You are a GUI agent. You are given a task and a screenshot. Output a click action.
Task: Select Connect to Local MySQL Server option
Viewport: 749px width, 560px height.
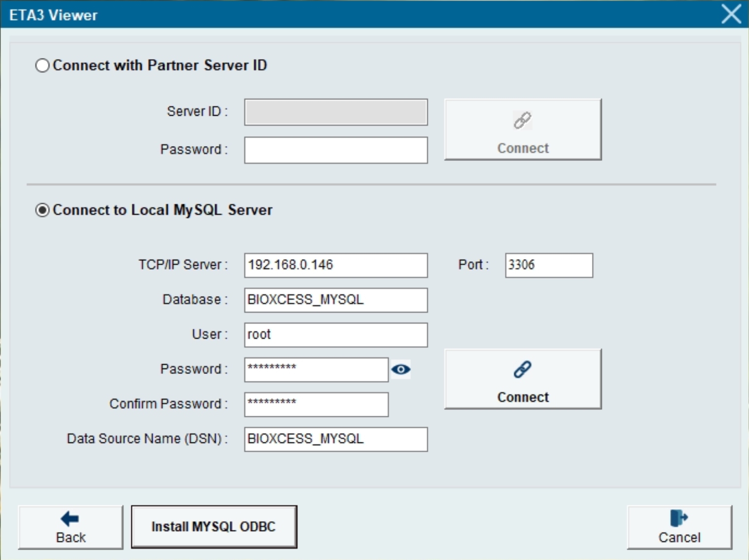tap(42, 210)
